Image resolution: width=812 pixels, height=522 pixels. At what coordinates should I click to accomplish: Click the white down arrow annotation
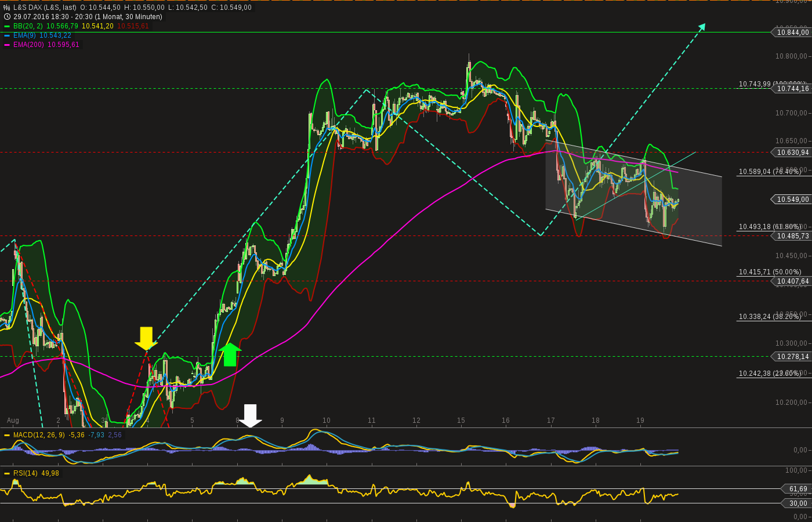coord(251,416)
